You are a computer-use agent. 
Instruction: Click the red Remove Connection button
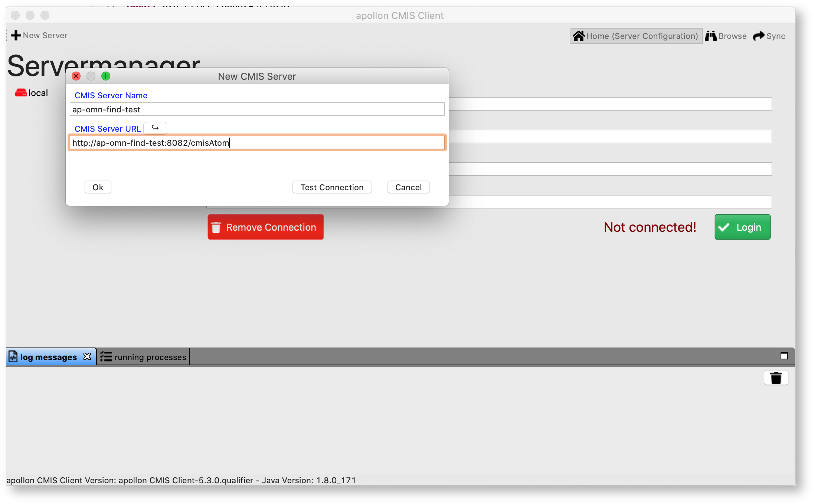265,227
